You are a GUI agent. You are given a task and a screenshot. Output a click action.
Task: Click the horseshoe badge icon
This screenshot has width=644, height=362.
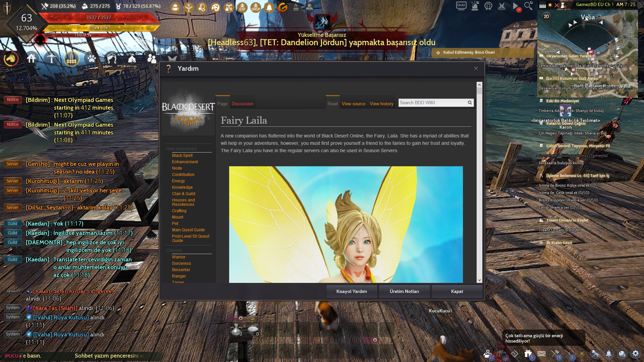[488, 6]
